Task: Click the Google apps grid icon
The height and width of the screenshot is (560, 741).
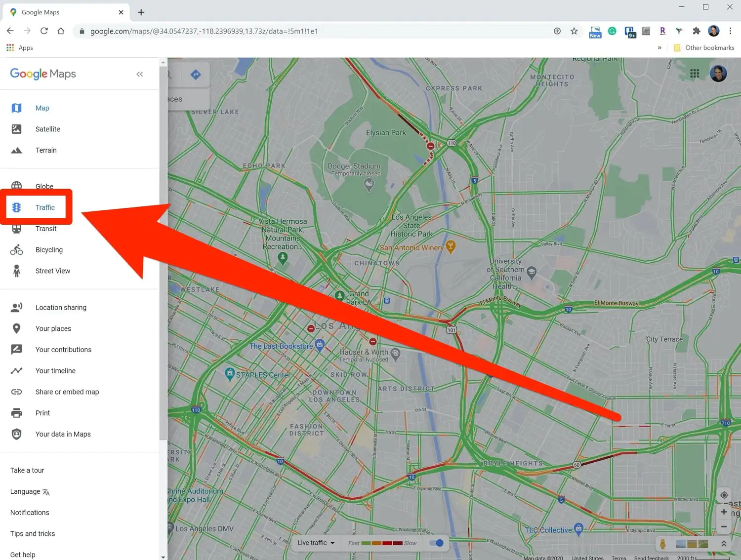Action: click(695, 73)
